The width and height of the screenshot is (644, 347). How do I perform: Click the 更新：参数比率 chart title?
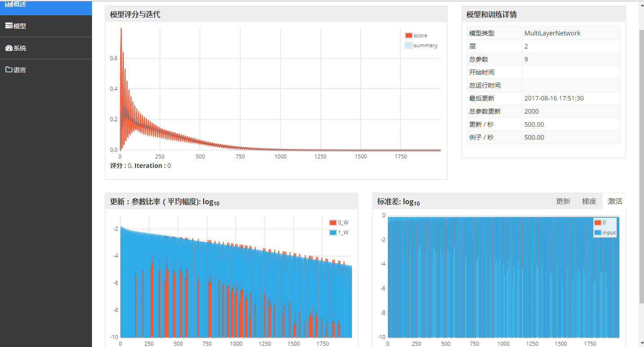[x=165, y=202]
